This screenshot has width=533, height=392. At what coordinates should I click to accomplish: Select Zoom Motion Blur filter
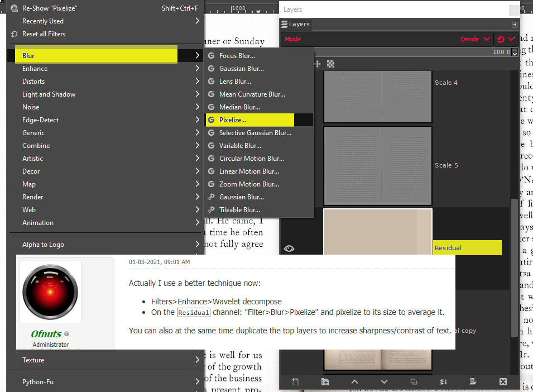point(258,184)
